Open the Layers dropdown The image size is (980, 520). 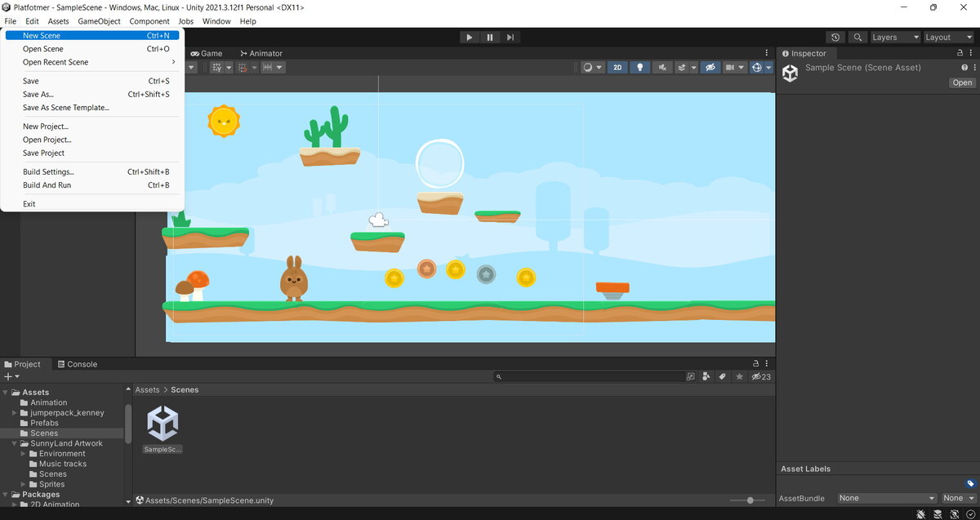pyautogui.click(x=895, y=37)
